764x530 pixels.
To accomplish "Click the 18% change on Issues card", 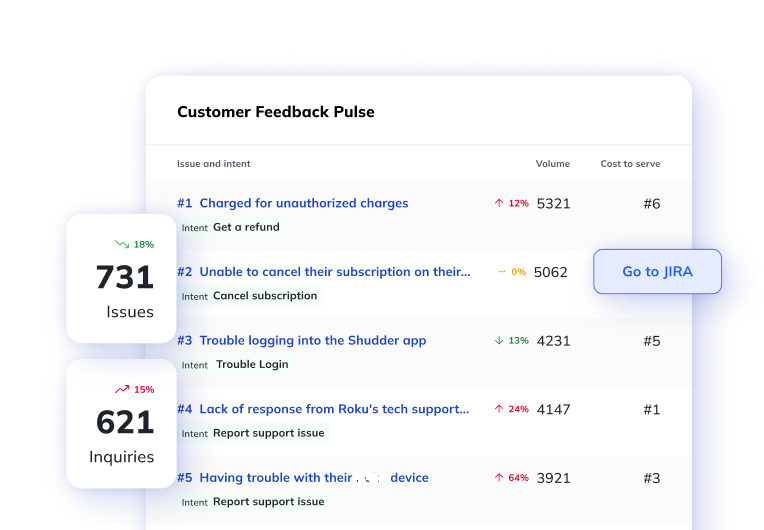I will [144, 245].
